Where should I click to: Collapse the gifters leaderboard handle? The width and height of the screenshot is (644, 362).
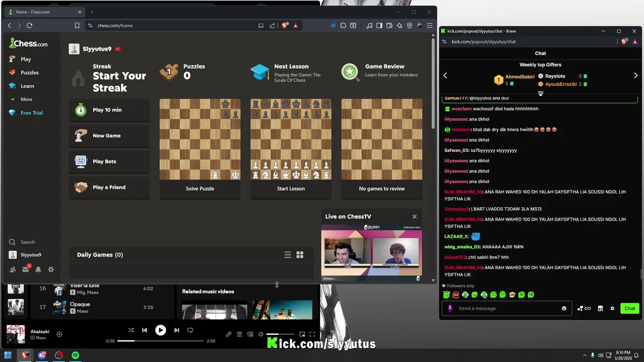[x=541, y=94]
